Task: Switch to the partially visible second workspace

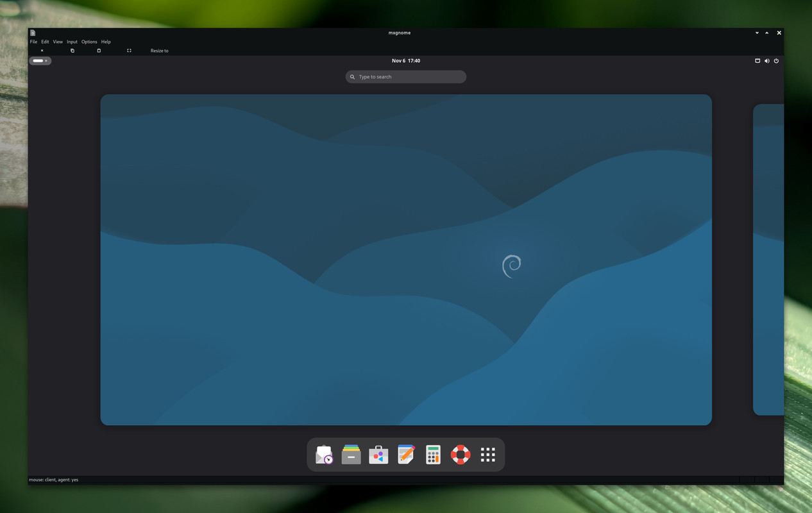Action: [768, 260]
